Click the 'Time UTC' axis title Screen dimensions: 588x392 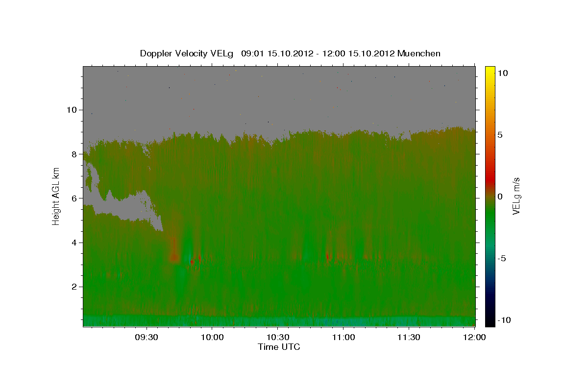tap(279, 347)
